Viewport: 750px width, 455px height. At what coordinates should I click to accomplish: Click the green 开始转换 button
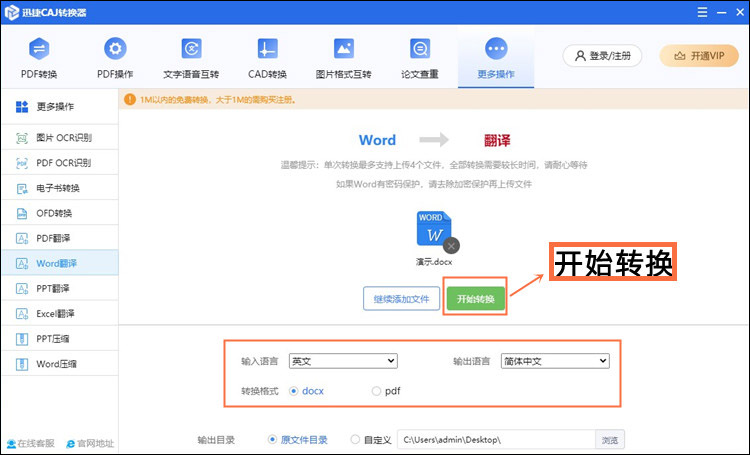(x=475, y=299)
